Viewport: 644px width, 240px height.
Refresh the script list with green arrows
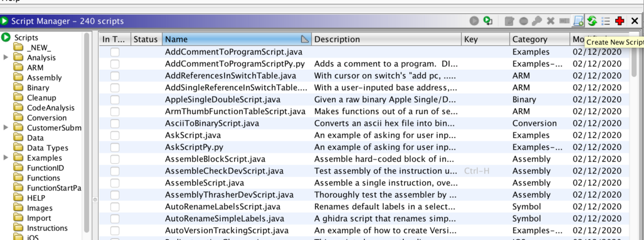tap(592, 20)
